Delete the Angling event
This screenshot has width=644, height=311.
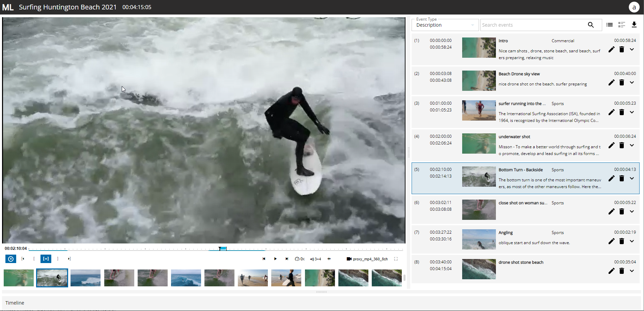pyautogui.click(x=622, y=241)
